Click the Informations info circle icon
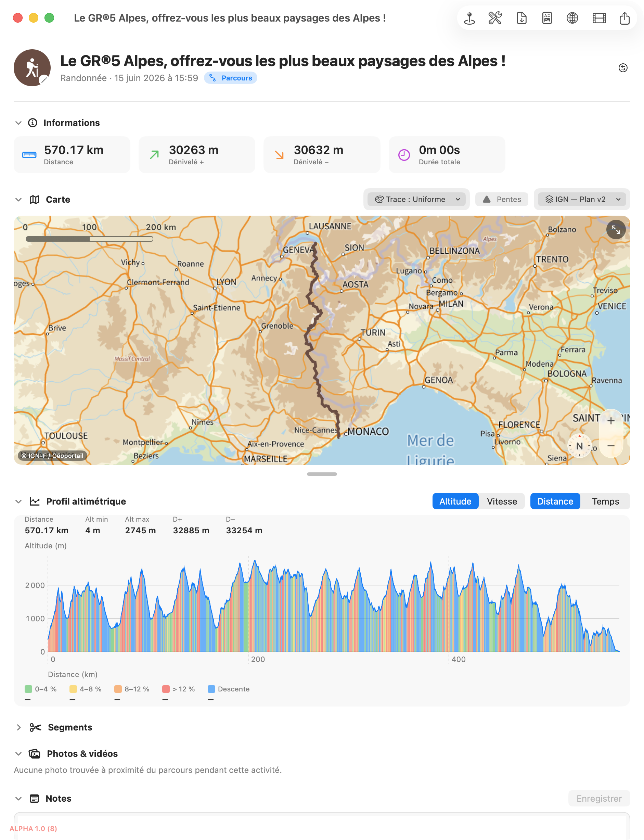This screenshot has width=644, height=840. pyautogui.click(x=33, y=123)
